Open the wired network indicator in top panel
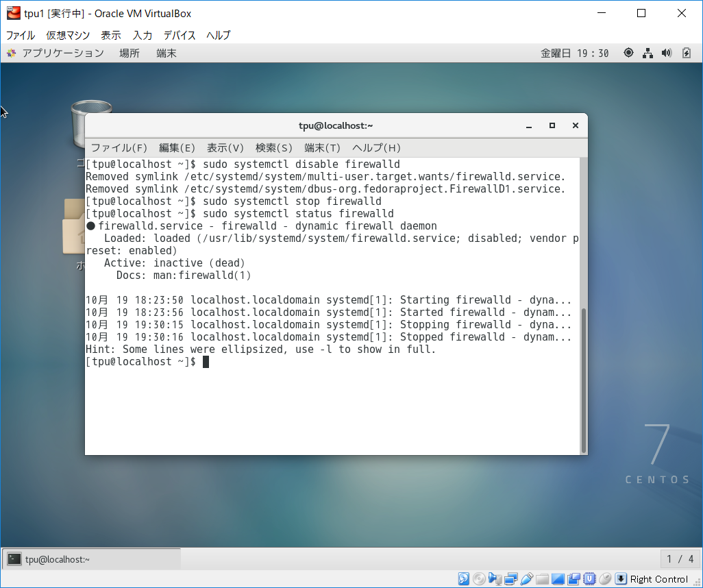This screenshot has height=588, width=703. (647, 53)
